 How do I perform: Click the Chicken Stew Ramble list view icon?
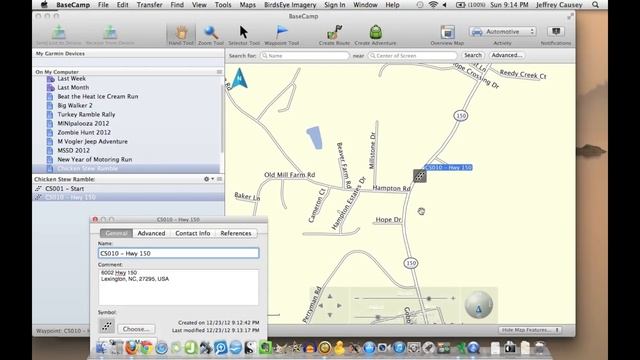pos(220,179)
